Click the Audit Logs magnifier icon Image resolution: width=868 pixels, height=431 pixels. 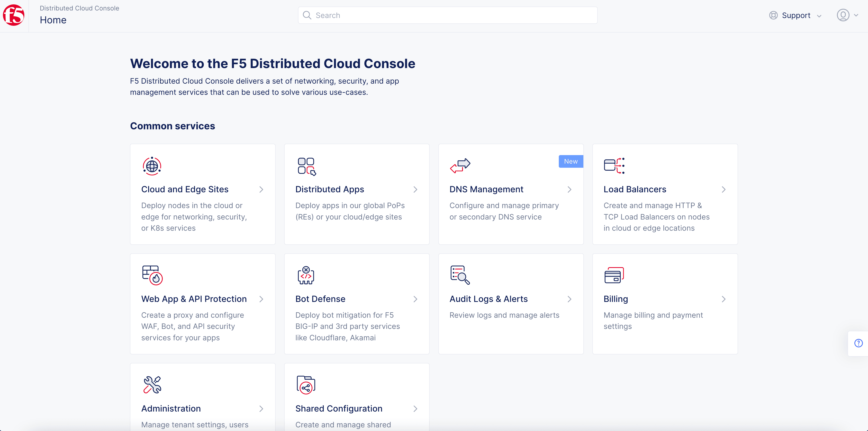coord(460,275)
